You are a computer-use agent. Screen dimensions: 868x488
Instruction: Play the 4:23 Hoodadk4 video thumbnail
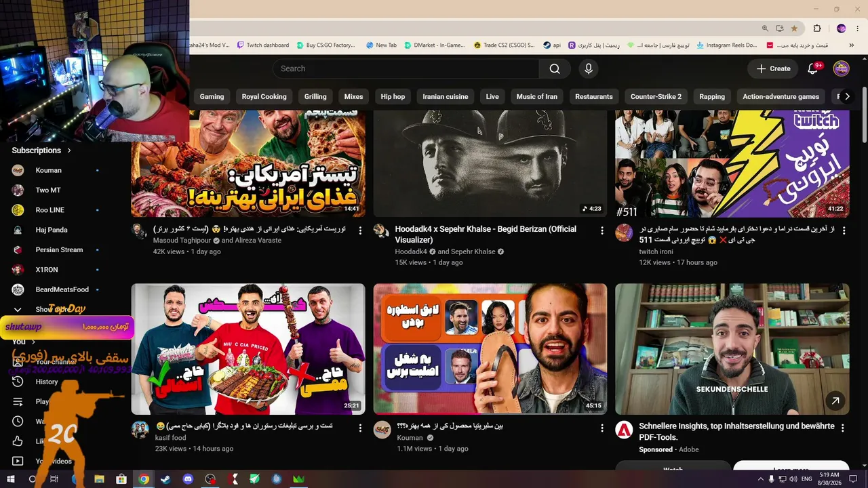(490, 163)
